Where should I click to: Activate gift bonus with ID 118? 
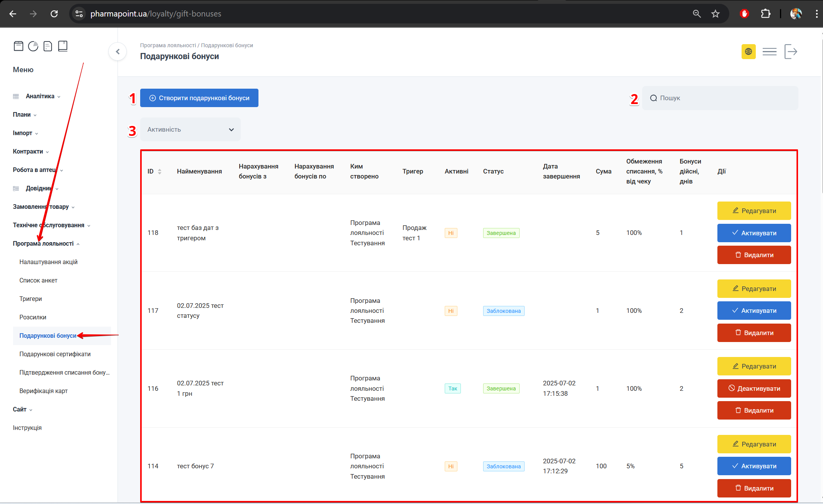(753, 233)
